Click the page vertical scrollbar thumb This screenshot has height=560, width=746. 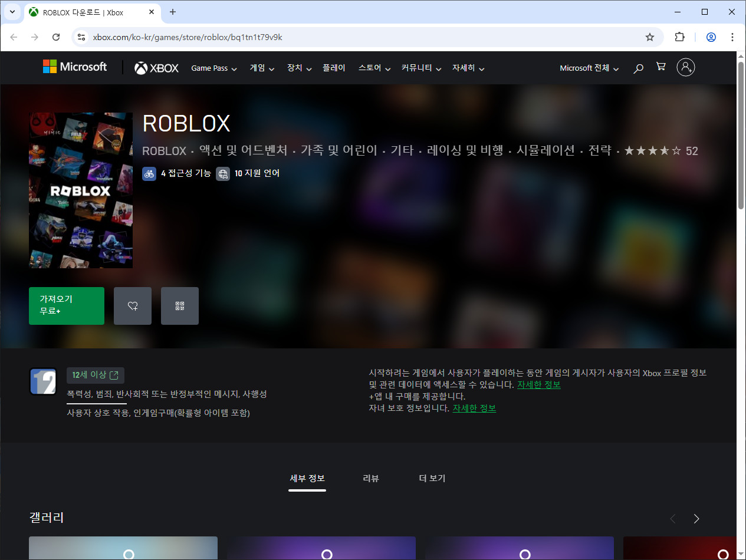point(741,134)
